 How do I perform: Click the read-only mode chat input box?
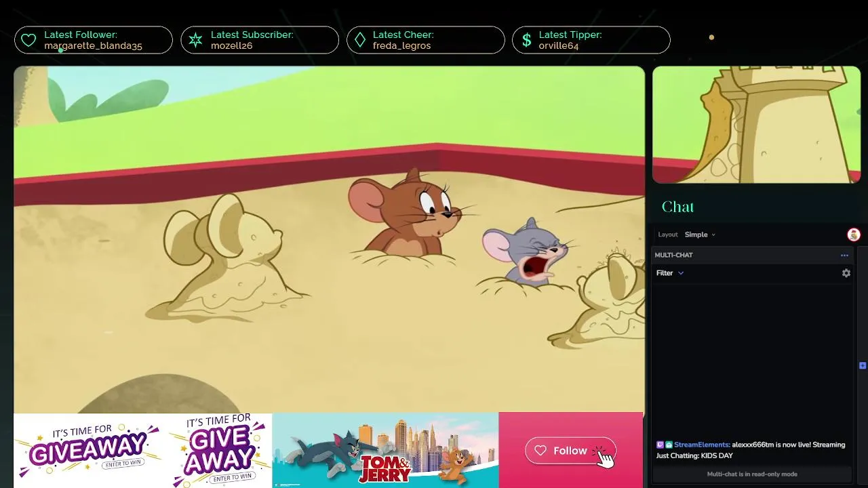(752, 474)
